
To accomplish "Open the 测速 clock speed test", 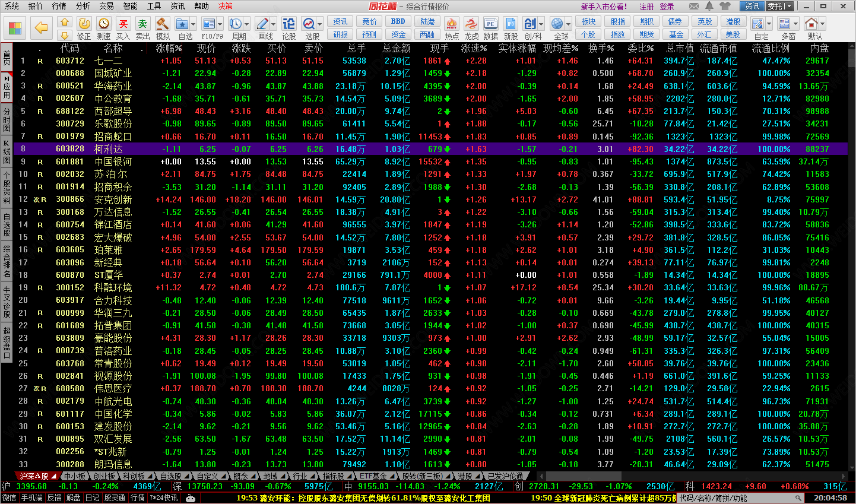I will (x=104, y=24).
